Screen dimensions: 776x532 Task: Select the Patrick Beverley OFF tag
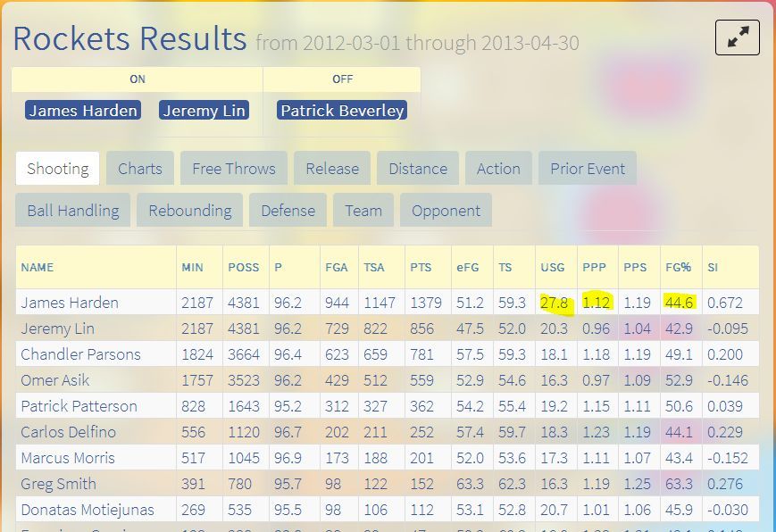point(342,110)
